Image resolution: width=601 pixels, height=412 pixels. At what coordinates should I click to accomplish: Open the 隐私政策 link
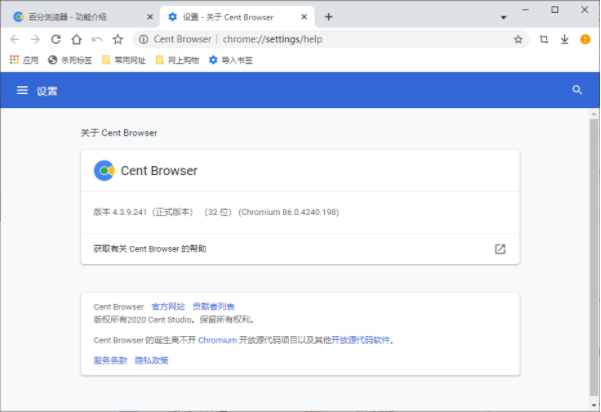click(x=151, y=361)
